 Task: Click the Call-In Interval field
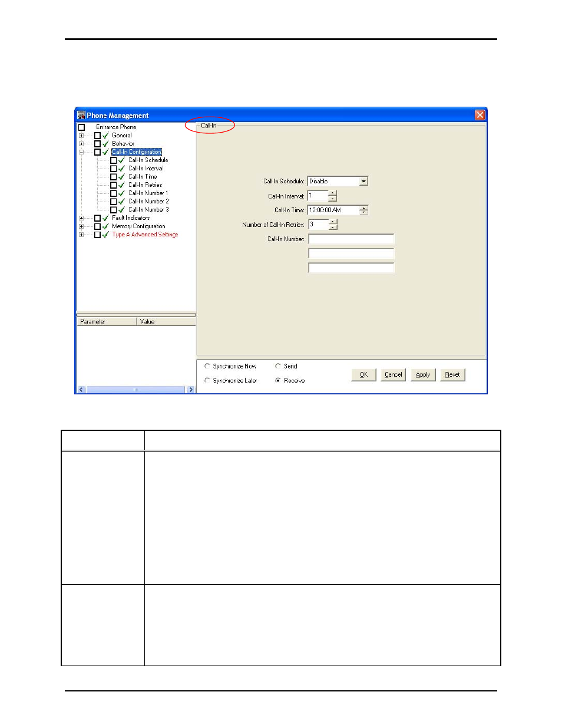click(x=318, y=196)
